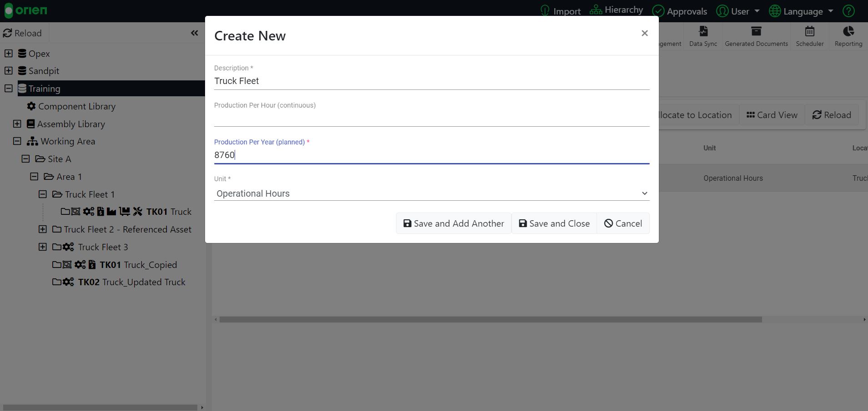Open the Language menu

(801, 11)
